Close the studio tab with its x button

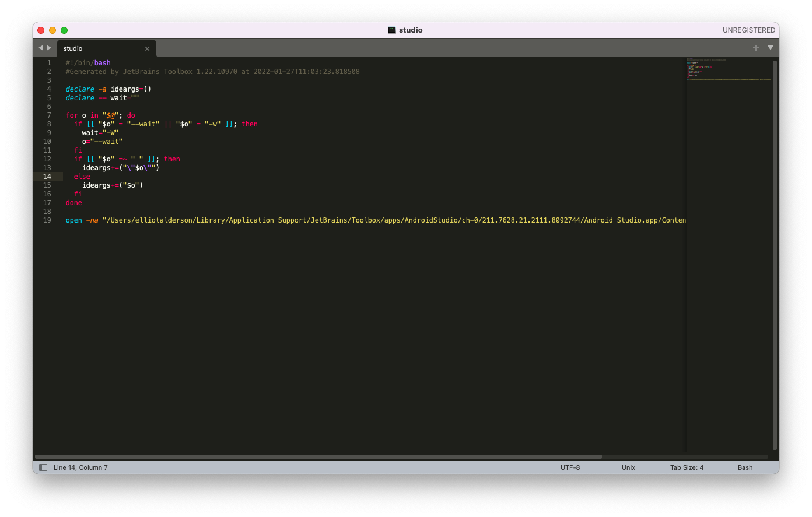pos(148,48)
